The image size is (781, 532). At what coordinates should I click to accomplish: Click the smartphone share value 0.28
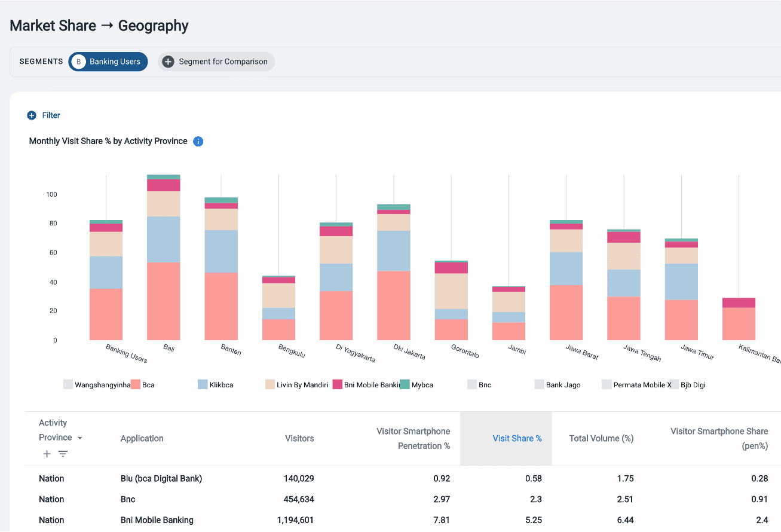[760, 479]
